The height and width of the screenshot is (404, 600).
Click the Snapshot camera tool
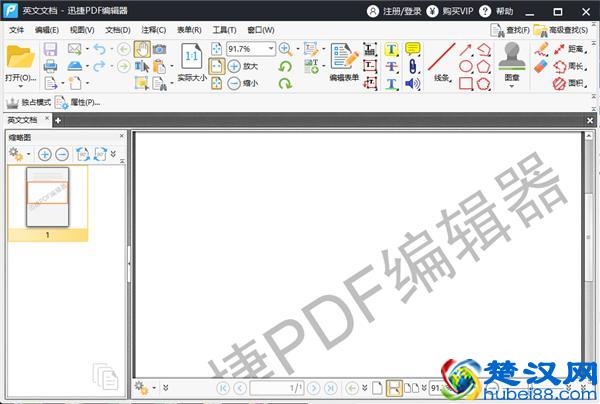point(160,49)
